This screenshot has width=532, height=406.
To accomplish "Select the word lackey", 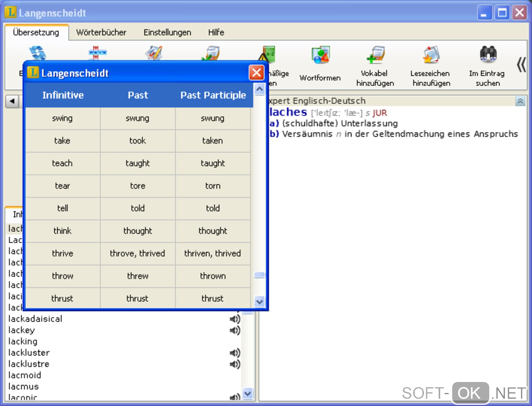I will coord(22,330).
